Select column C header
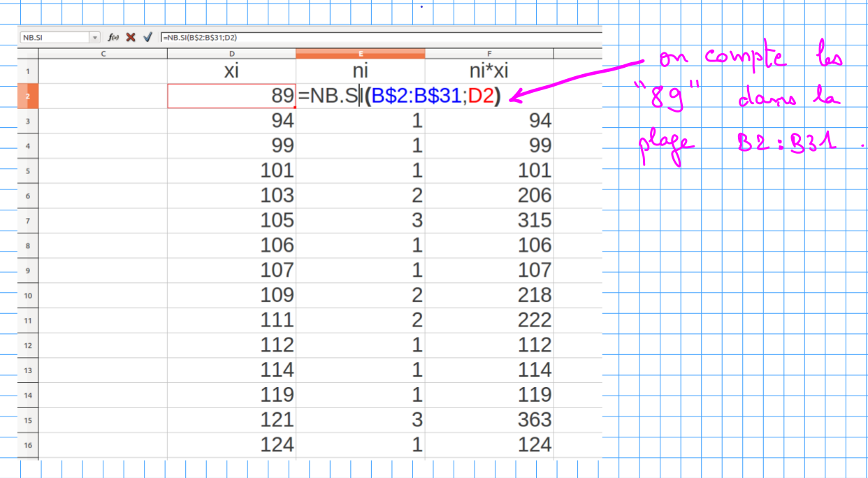This screenshot has width=868, height=478. (103, 54)
